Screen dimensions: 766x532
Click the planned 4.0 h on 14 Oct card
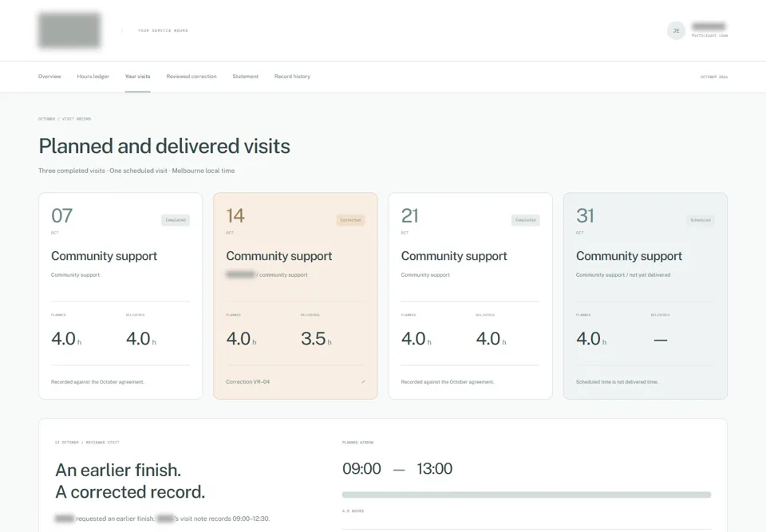pos(241,338)
